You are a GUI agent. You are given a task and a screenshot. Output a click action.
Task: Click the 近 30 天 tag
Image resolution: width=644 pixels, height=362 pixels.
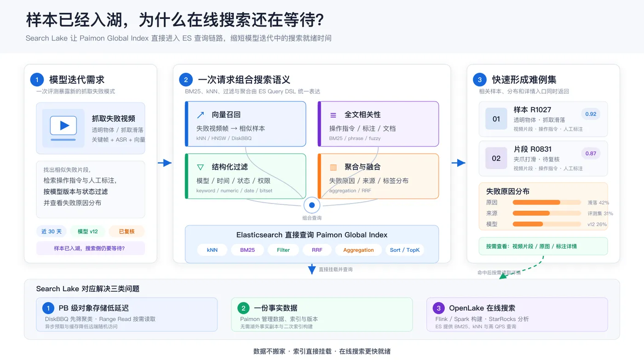point(52,232)
